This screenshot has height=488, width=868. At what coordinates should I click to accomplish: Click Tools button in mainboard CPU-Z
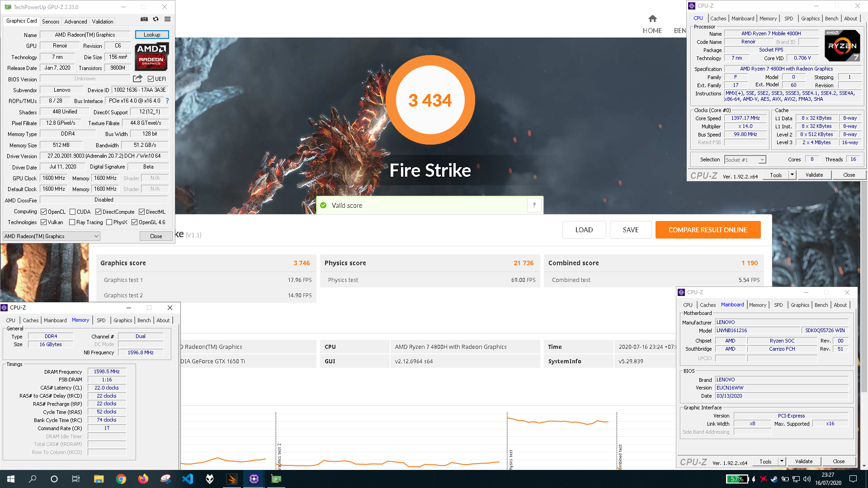tap(765, 461)
